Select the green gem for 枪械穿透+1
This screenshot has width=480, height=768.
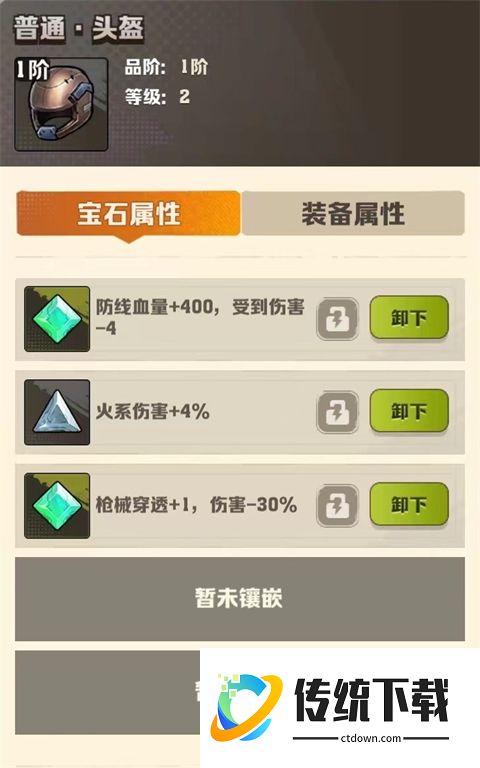click(57, 505)
